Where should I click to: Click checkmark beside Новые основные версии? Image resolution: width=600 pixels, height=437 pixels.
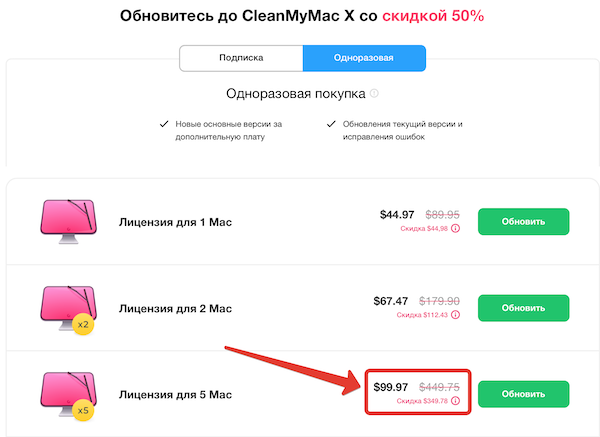click(163, 124)
